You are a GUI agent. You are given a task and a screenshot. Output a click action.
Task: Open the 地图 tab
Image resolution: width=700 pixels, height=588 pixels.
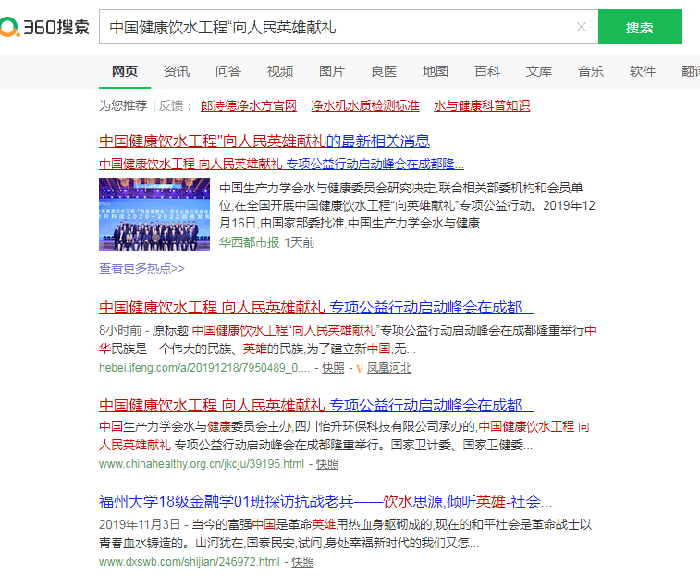tap(436, 72)
